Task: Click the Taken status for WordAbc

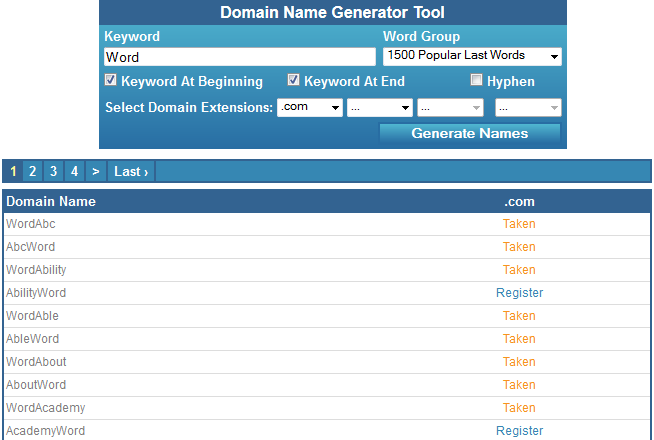Action: [x=519, y=224]
